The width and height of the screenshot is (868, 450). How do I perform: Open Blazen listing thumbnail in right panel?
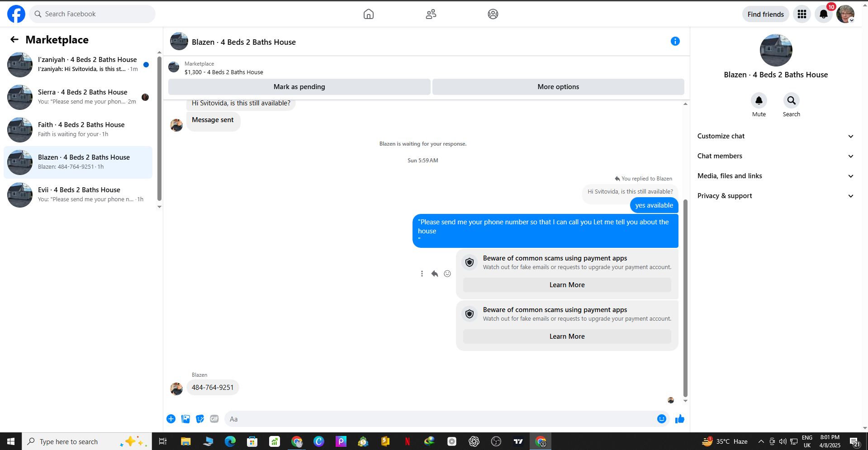[x=776, y=50]
